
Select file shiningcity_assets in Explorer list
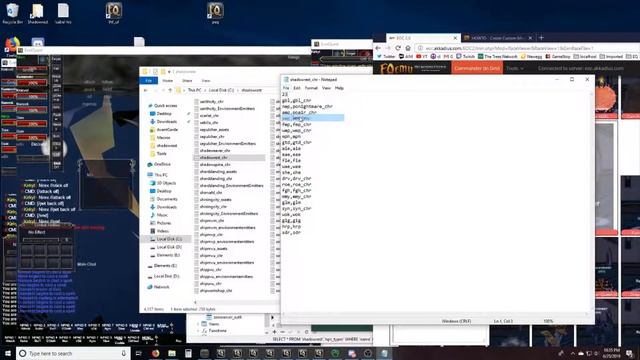coord(216,200)
